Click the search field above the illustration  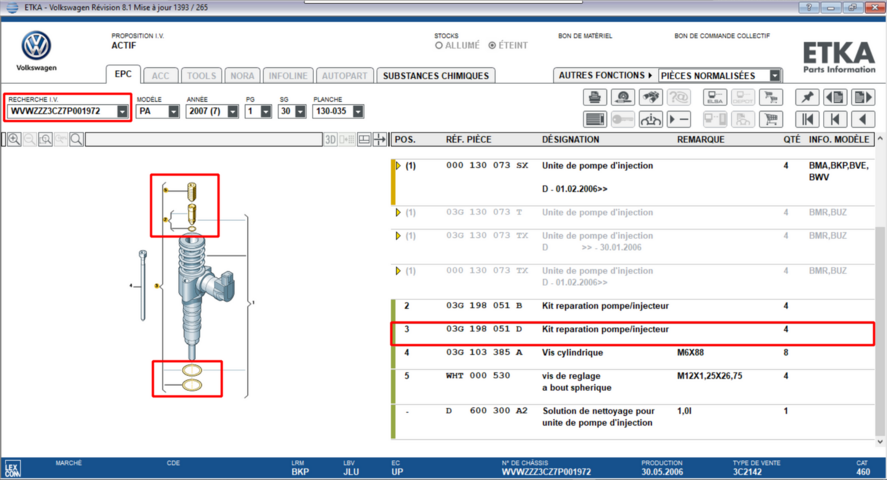click(204, 140)
